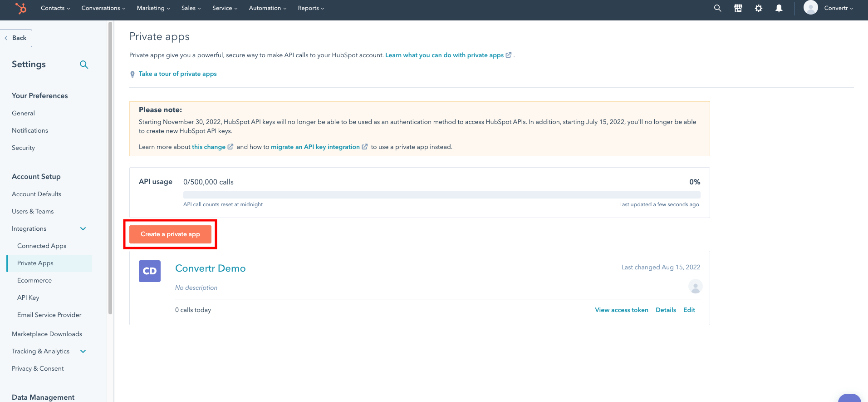
Task: Open Privacy & Consent settings
Action: click(x=38, y=368)
